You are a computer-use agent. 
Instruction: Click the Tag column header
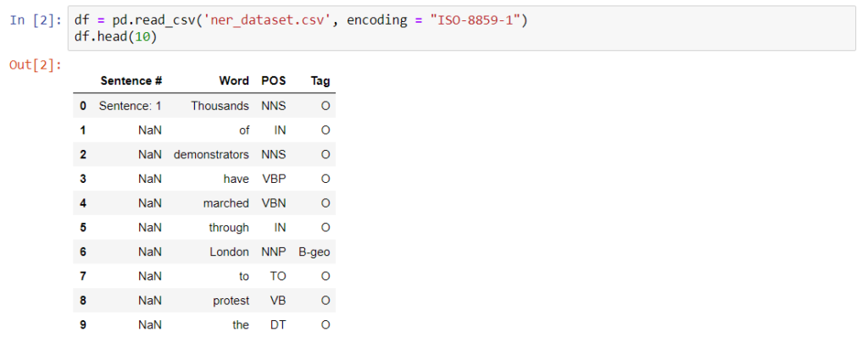[320, 80]
